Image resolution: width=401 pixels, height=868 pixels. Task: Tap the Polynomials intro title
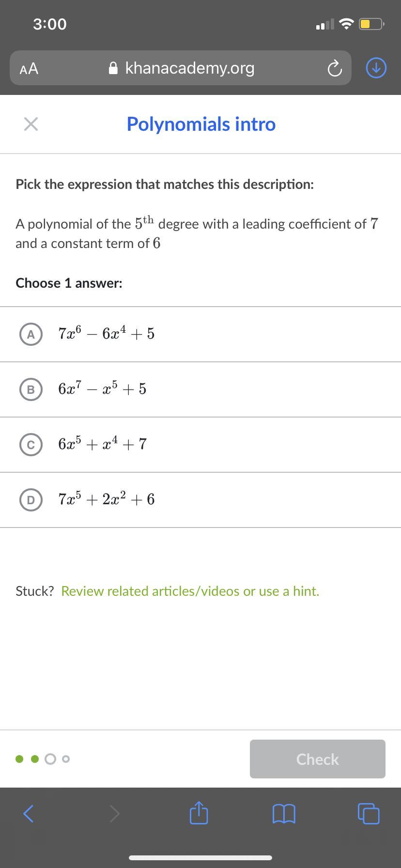click(x=201, y=124)
